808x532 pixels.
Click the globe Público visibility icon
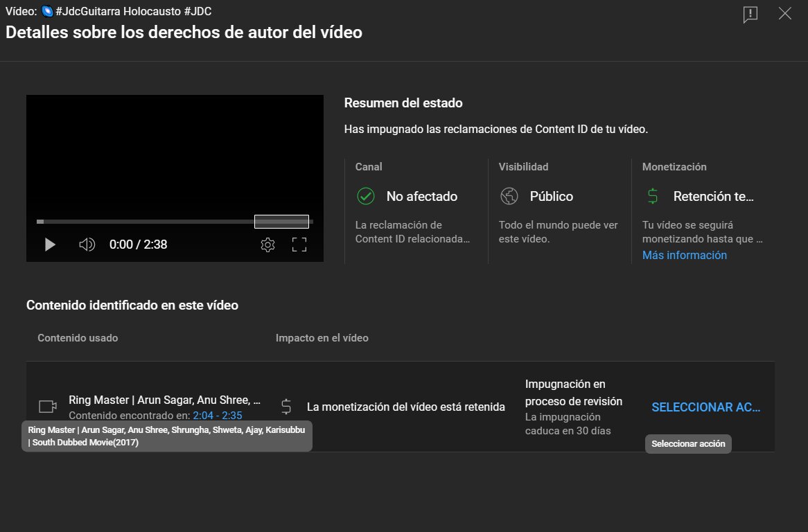(x=509, y=196)
